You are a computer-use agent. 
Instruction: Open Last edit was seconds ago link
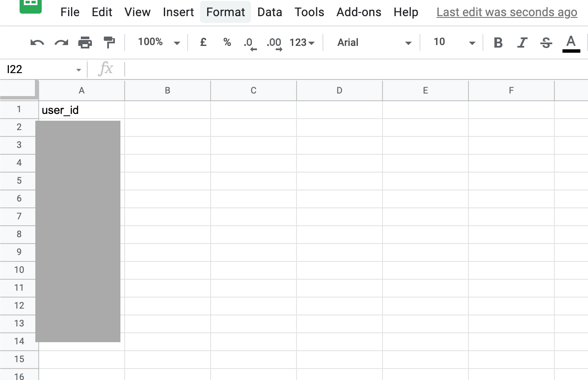tap(507, 12)
